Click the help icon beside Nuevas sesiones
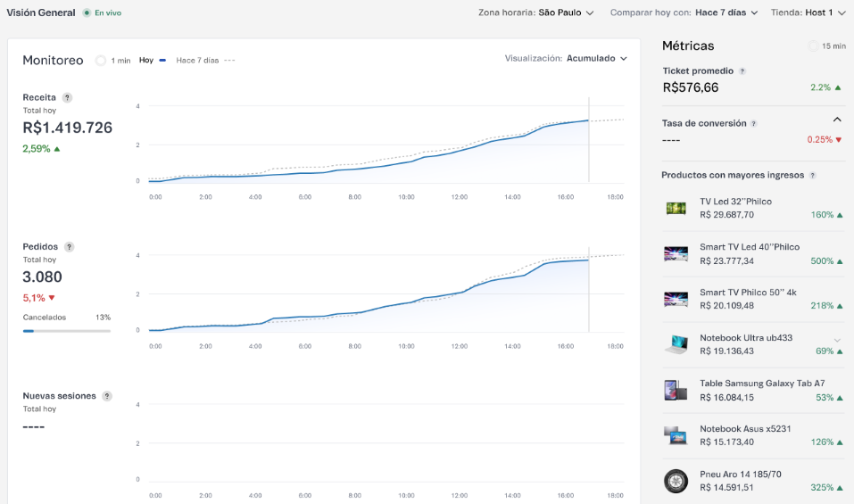 (107, 396)
